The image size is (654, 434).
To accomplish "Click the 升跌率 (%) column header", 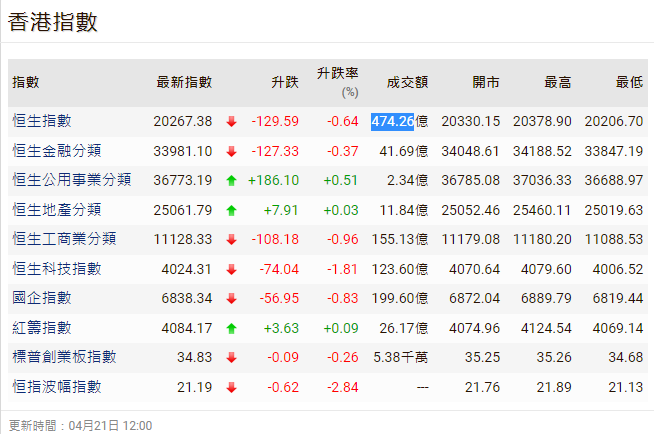I will 337,82.
